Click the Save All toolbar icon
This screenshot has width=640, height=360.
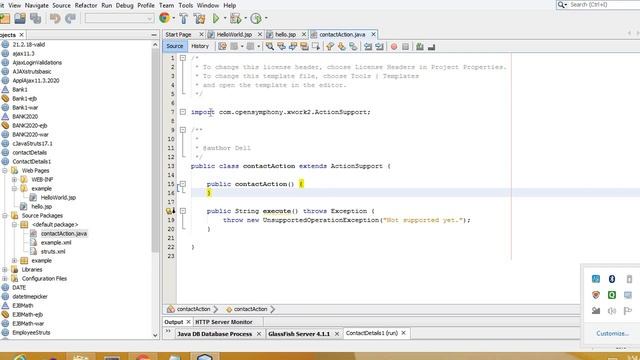tap(36, 18)
